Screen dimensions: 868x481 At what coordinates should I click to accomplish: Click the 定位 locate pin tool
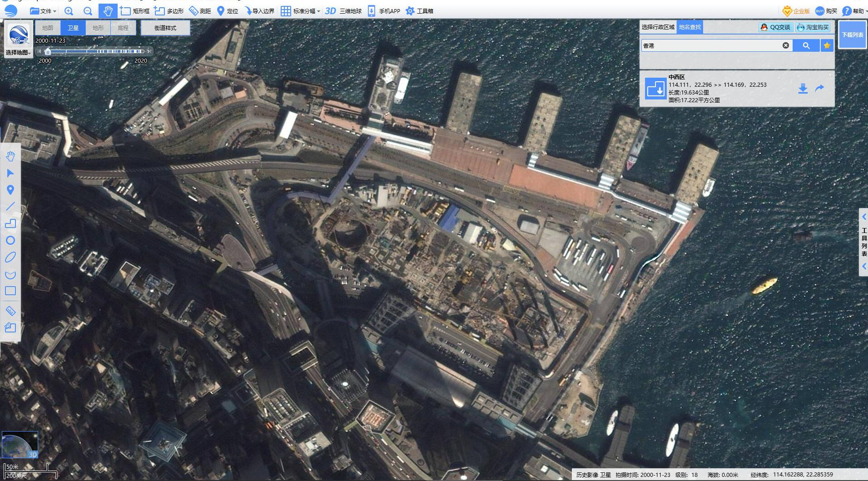tap(227, 11)
